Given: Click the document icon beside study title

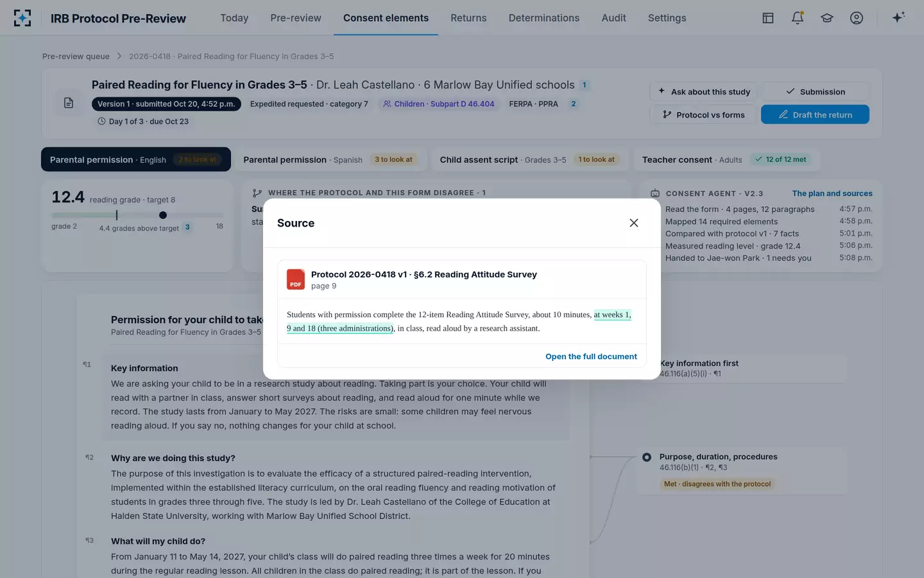Looking at the screenshot, I should coord(69,103).
